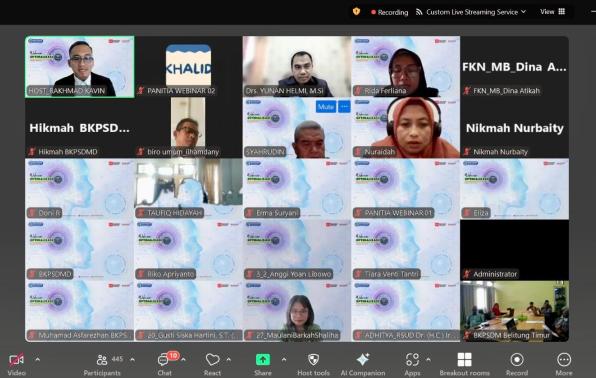
Task: Open the Chat icon with 10 badge
Action: (164, 359)
